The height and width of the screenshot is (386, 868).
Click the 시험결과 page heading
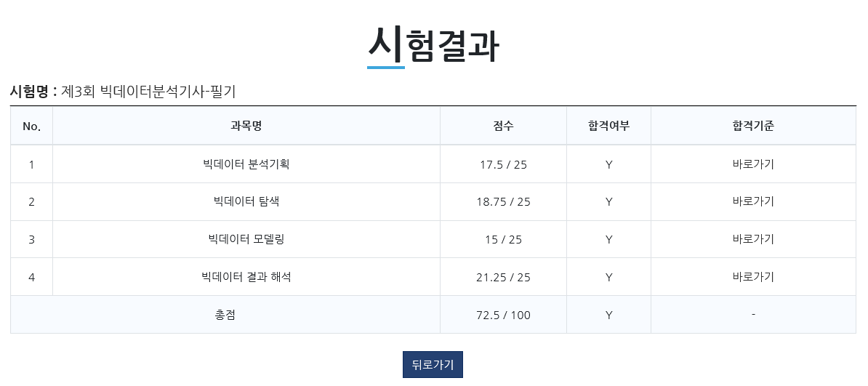pos(433,44)
